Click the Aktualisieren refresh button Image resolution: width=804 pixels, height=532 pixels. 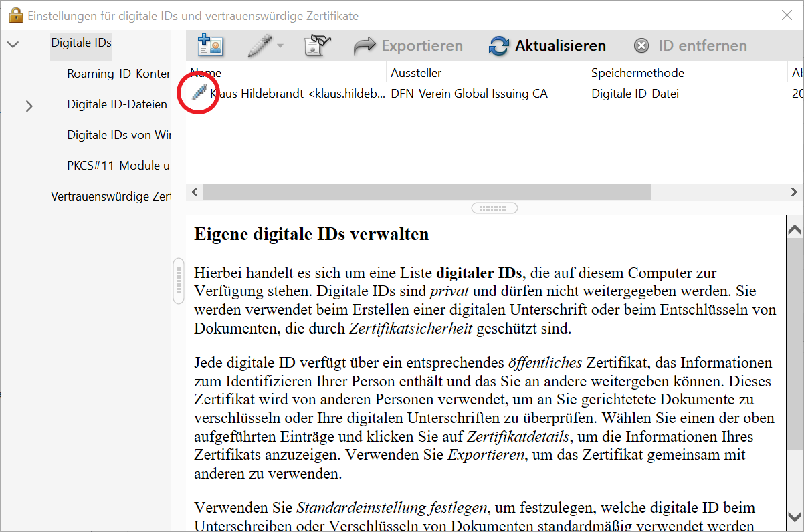pos(547,45)
